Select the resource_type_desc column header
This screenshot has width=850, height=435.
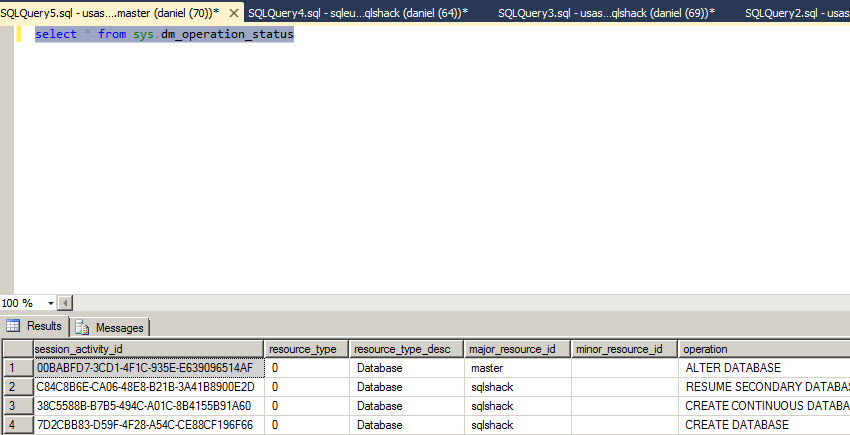[x=407, y=349]
